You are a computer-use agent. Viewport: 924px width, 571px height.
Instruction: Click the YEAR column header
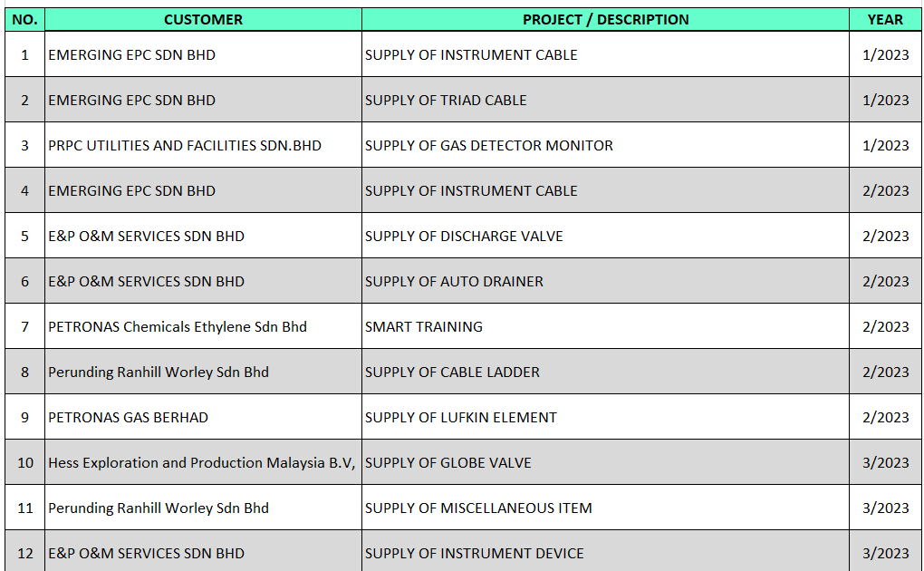tap(885, 19)
